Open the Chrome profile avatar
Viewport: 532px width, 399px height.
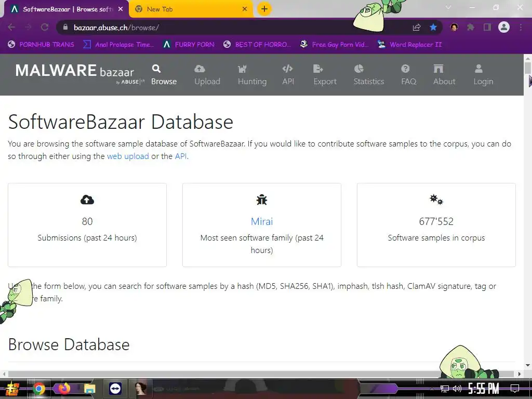click(504, 27)
